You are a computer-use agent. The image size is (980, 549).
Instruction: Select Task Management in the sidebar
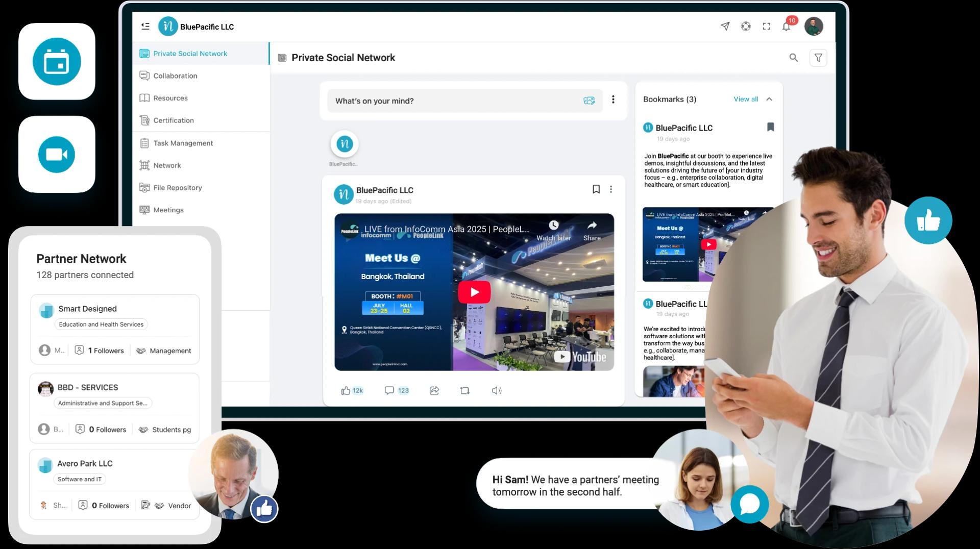point(182,143)
